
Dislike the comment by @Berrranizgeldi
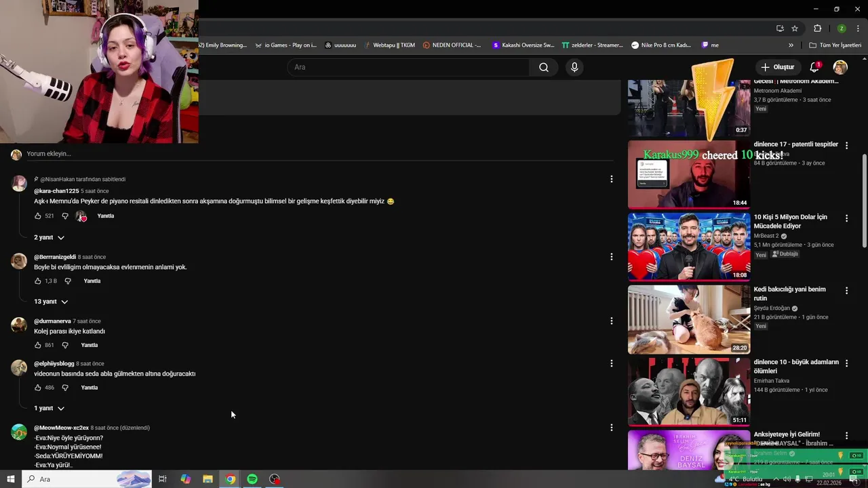point(68,281)
